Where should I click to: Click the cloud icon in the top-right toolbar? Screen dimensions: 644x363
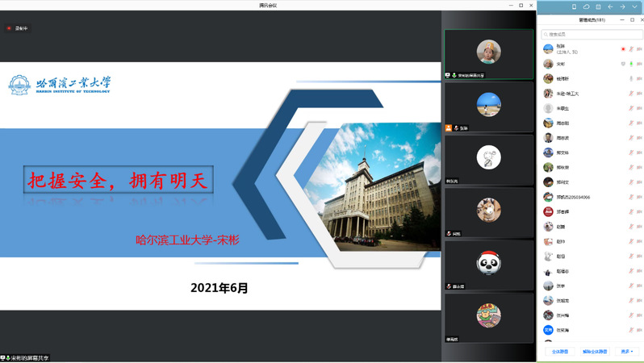(x=586, y=6)
